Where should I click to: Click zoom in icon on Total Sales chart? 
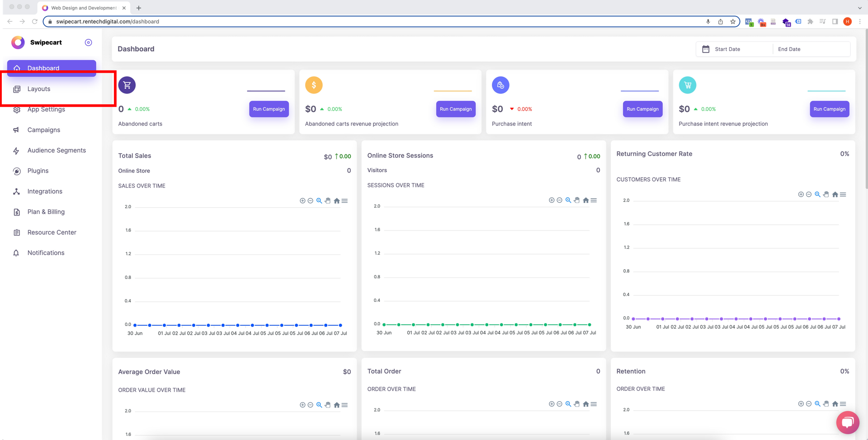coord(302,201)
